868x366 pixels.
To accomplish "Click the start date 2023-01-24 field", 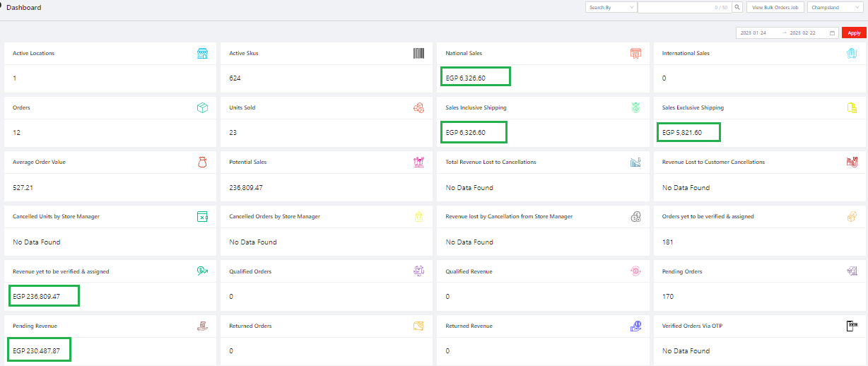I will tap(753, 33).
